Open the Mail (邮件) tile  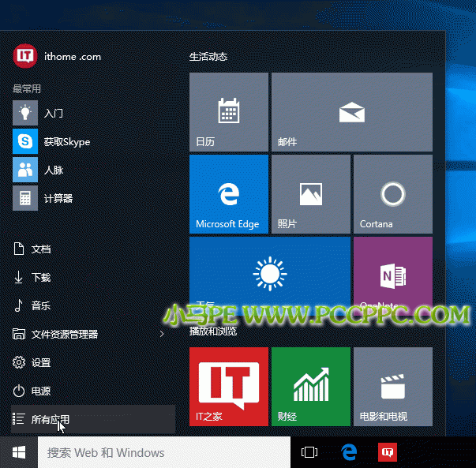(351, 112)
